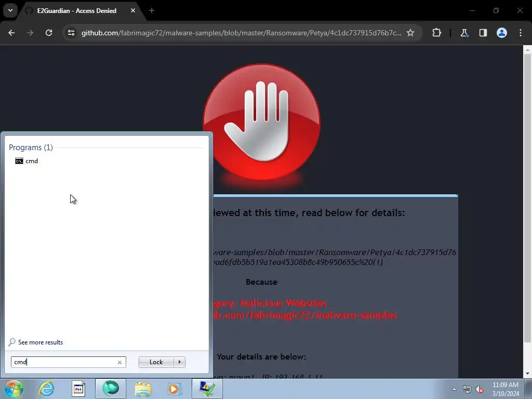The width and height of the screenshot is (532, 399).
Task: Open Internet Explorer from taskbar
Action: click(46, 389)
